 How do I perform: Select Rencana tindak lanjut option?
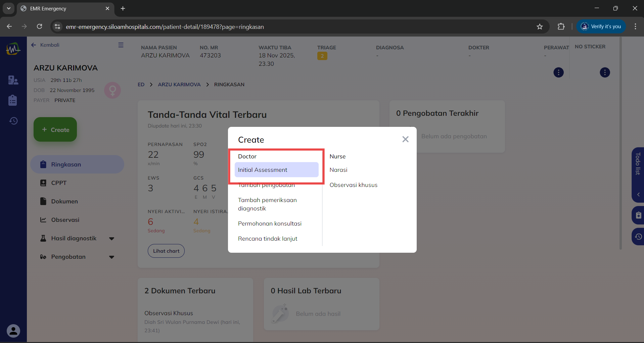(x=268, y=239)
